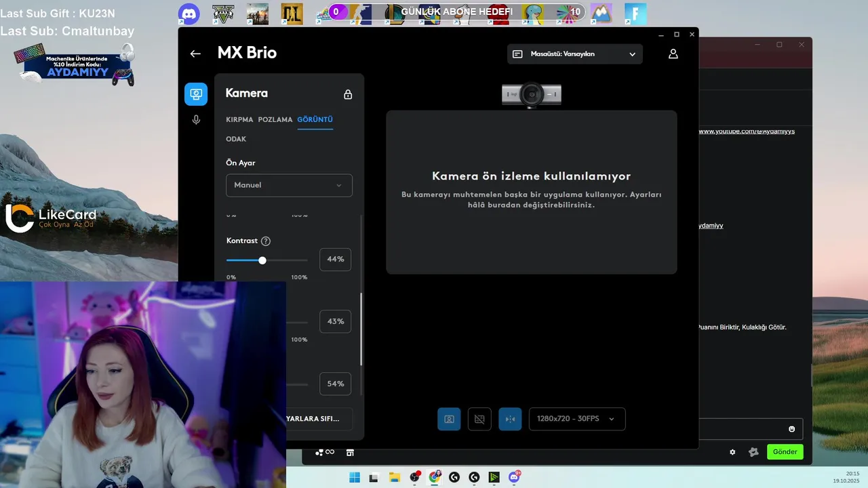Open File Explorer from the taskbar
Image resolution: width=868 pixels, height=488 pixels.
tap(394, 477)
